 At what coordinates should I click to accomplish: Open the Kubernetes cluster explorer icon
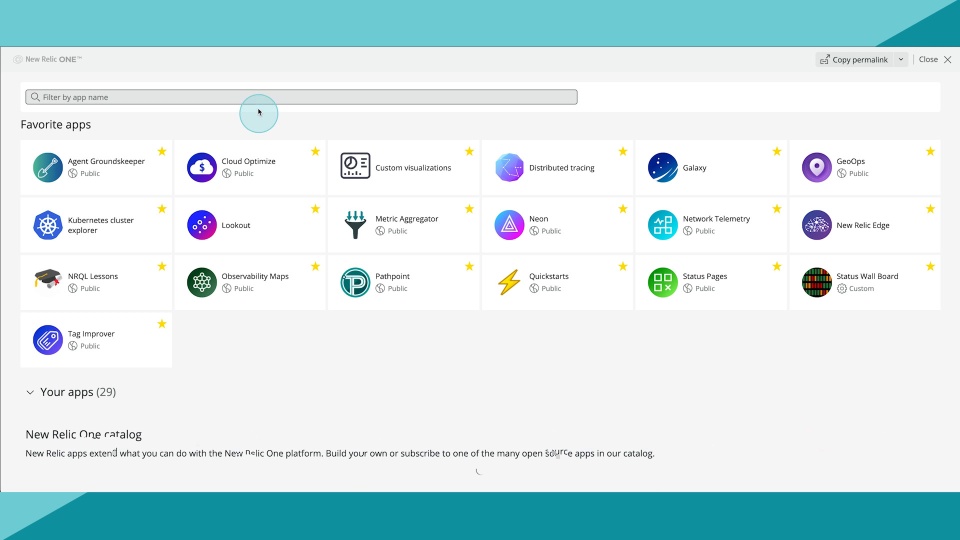[48, 225]
